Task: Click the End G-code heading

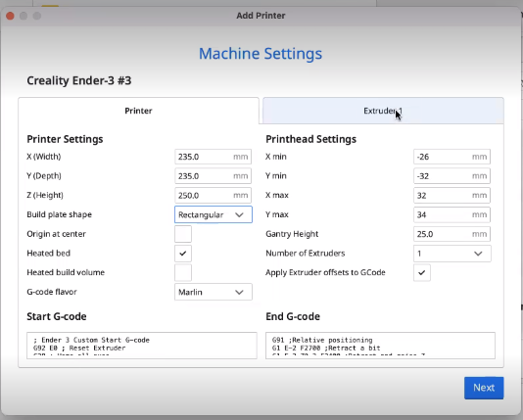Action: [293, 316]
